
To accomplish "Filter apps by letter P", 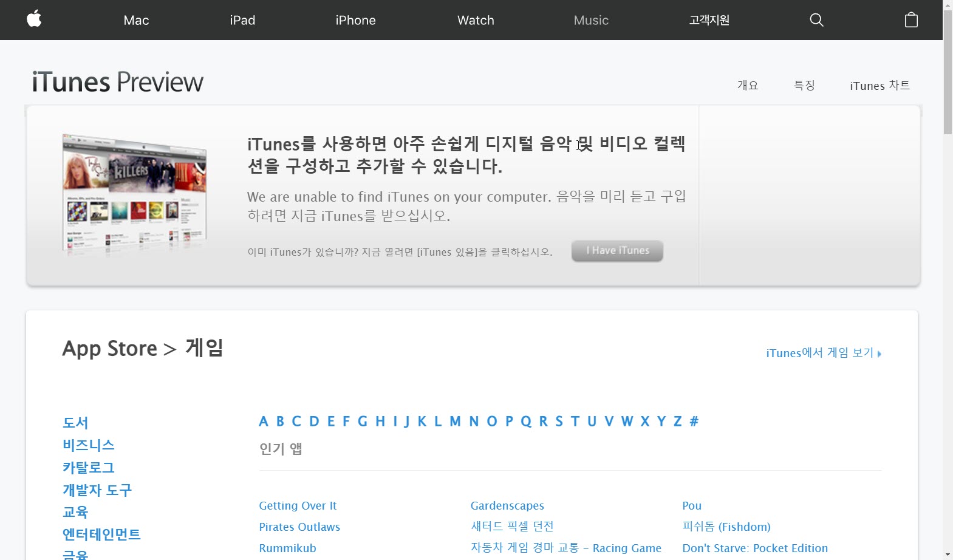I will coord(510,422).
